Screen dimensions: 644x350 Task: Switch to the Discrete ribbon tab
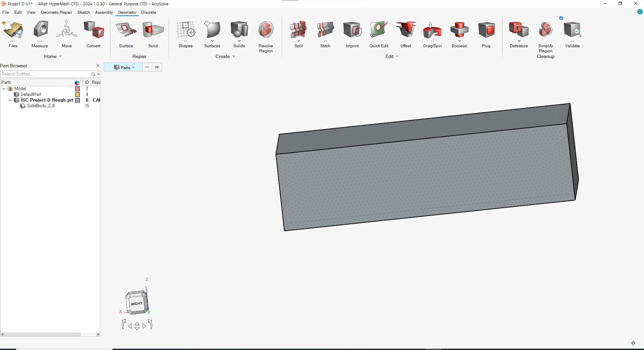pos(149,12)
